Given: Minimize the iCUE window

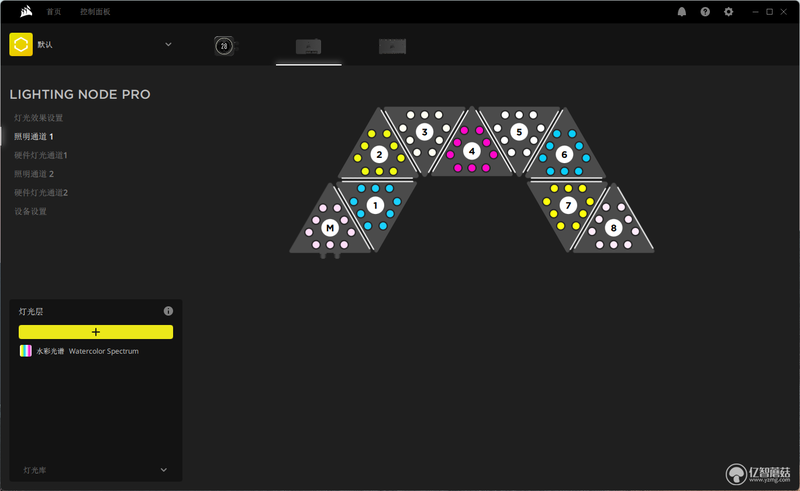Looking at the screenshot, I should click(755, 12).
